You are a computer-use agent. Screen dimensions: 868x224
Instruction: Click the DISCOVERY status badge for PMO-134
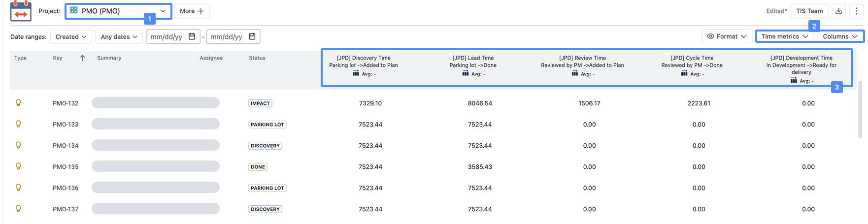[265, 146]
